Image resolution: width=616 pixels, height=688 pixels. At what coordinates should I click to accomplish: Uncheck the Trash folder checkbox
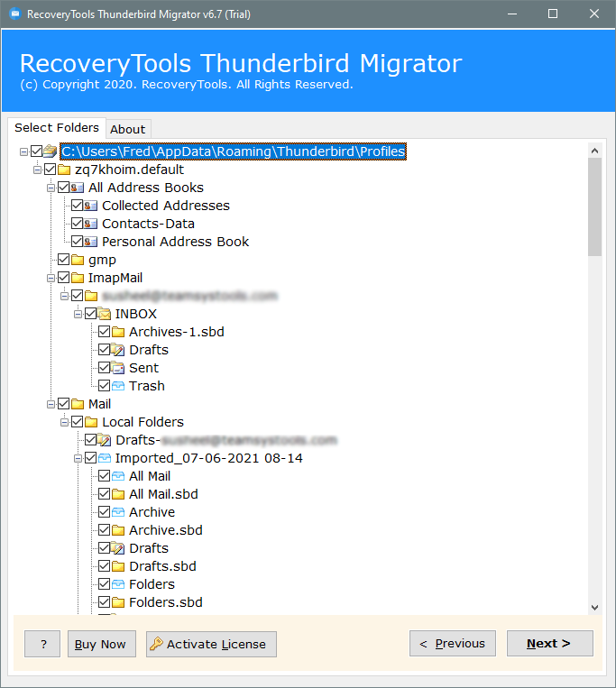pos(105,386)
